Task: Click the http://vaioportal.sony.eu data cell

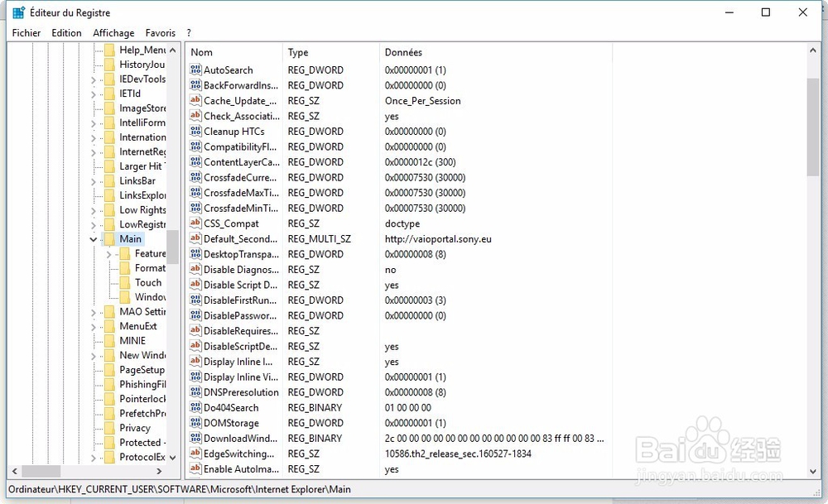Action: click(x=438, y=238)
